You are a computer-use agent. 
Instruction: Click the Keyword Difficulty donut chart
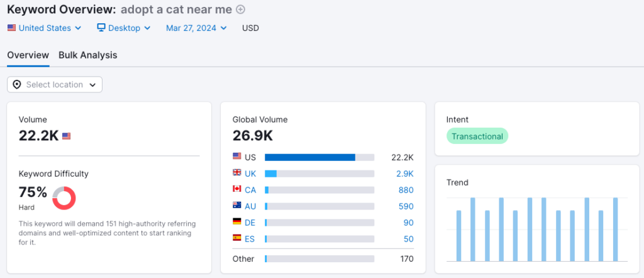[64, 197]
